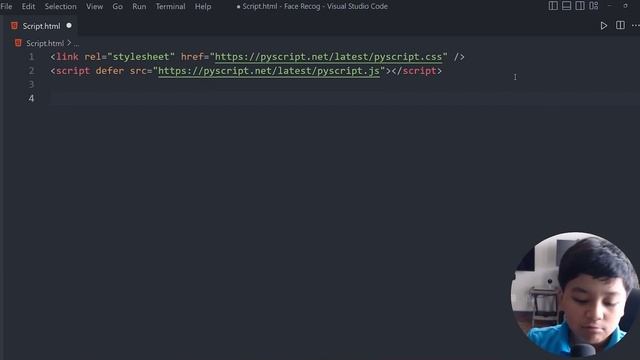
Task: Click the closing script tag on line 2
Action: [416, 71]
